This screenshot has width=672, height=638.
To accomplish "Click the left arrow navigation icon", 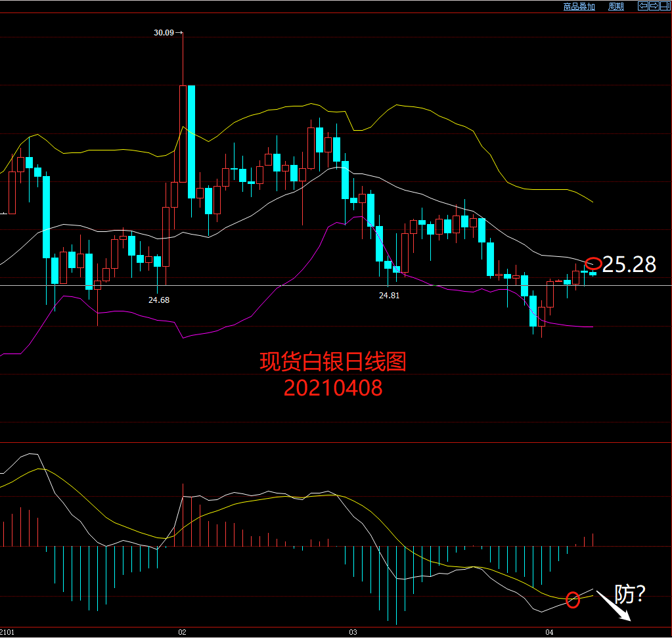I will tap(643, 6).
